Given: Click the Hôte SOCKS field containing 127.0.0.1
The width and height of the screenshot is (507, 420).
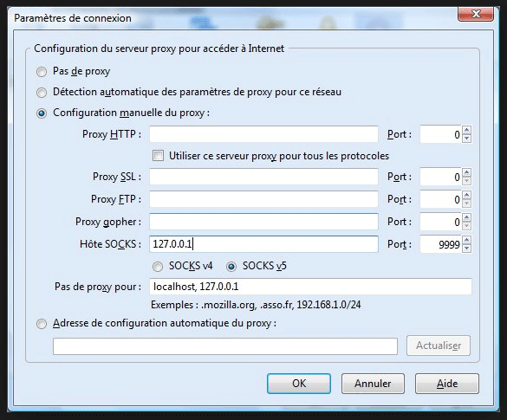Looking at the screenshot, I should coord(263,244).
